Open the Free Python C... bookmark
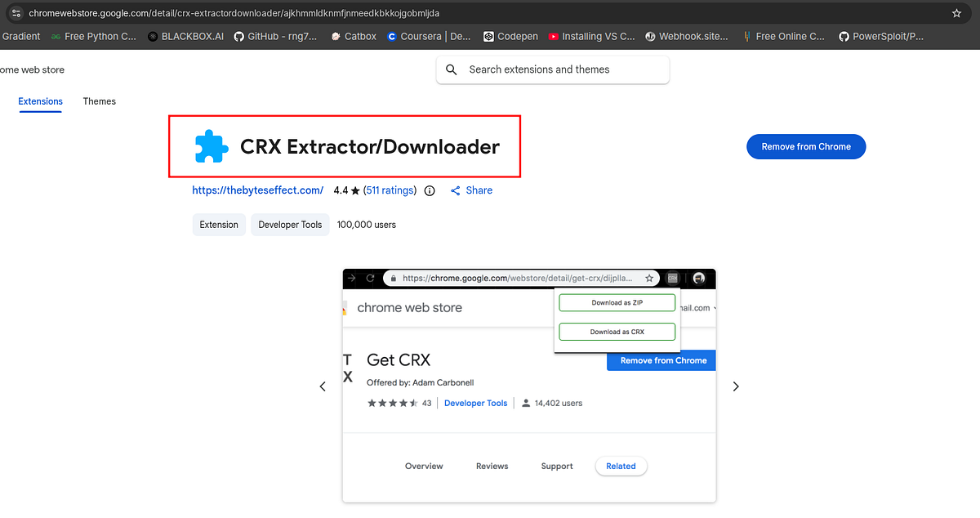 click(94, 36)
